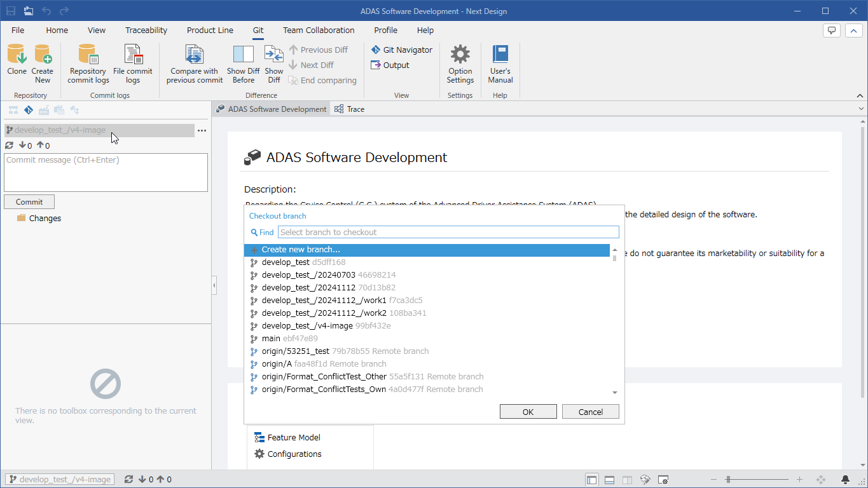Open editor tabs dropdown arrow
The height and width of the screenshot is (488, 868).
pos(860,109)
